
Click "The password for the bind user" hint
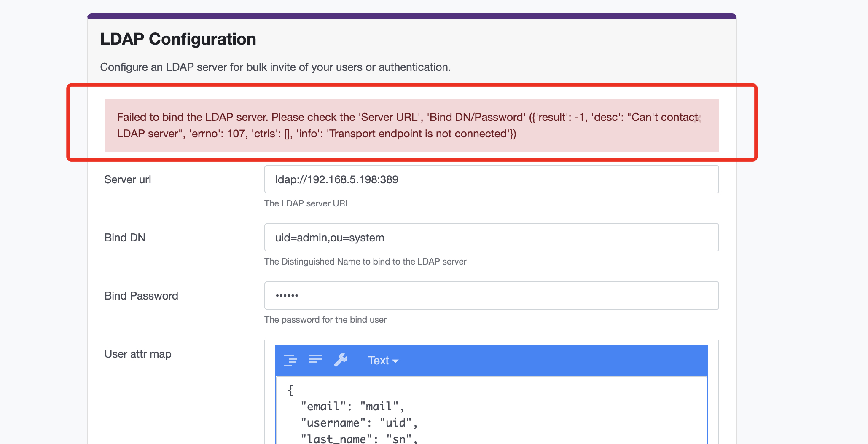(325, 320)
